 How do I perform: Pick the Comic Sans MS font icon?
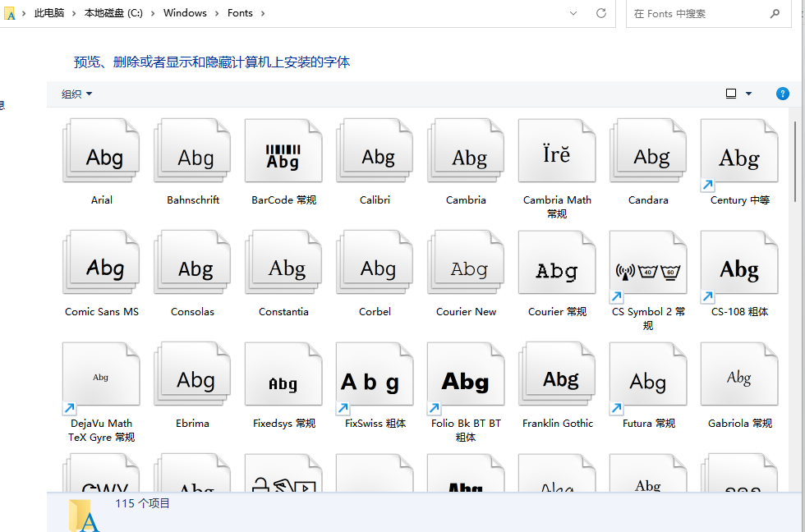point(101,262)
